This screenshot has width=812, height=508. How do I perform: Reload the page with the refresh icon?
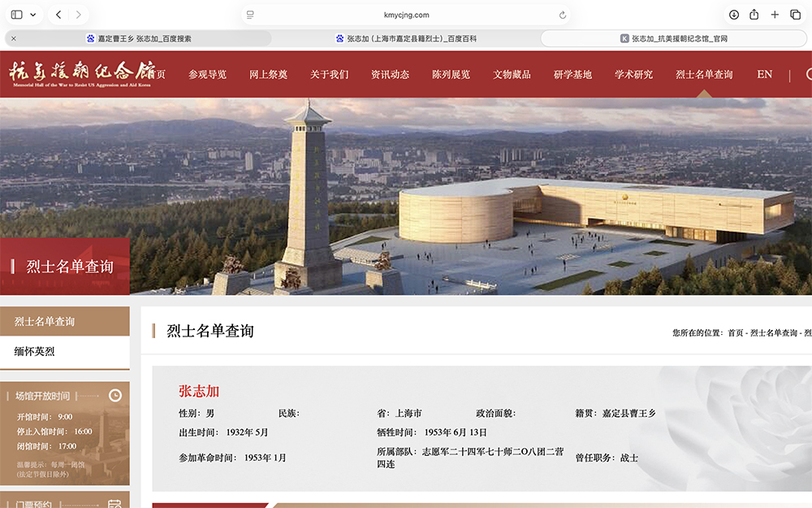click(563, 15)
